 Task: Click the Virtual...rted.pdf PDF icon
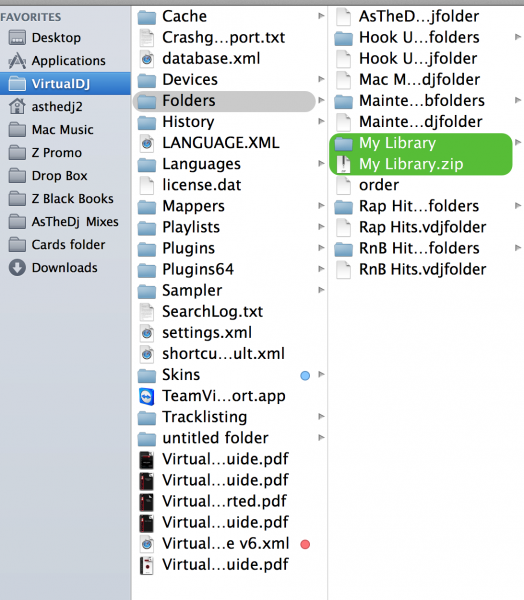[x=147, y=502]
